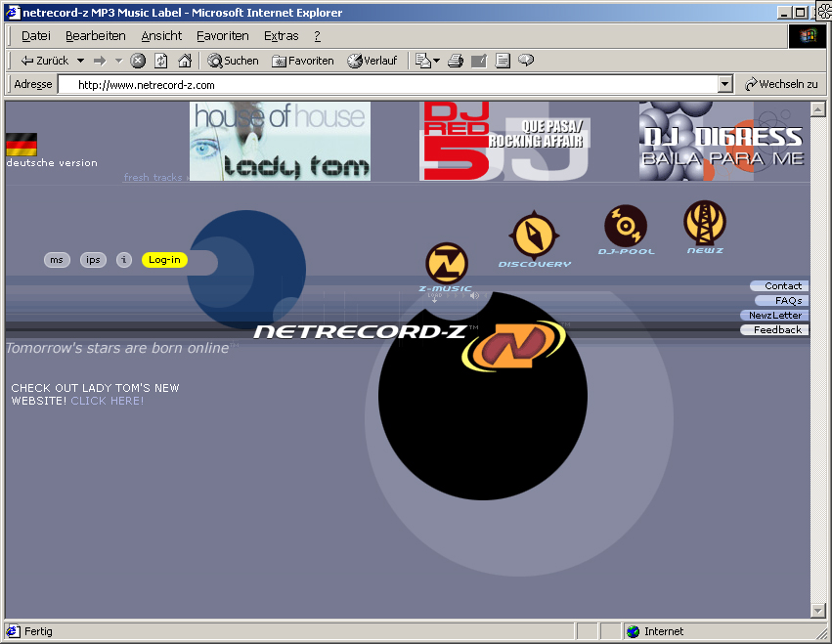Expand the mail button dropdown arrow
Viewport: 832px width, 644px height.
click(x=437, y=61)
